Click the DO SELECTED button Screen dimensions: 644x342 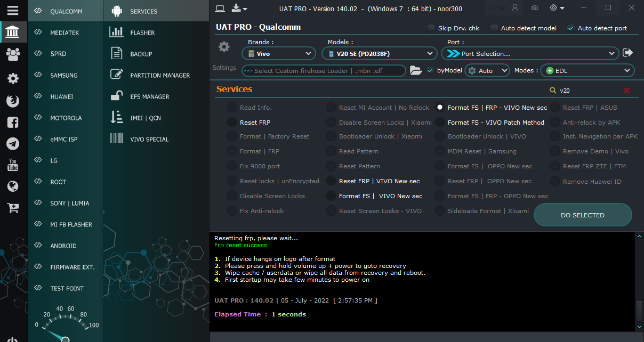tap(583, 215)
